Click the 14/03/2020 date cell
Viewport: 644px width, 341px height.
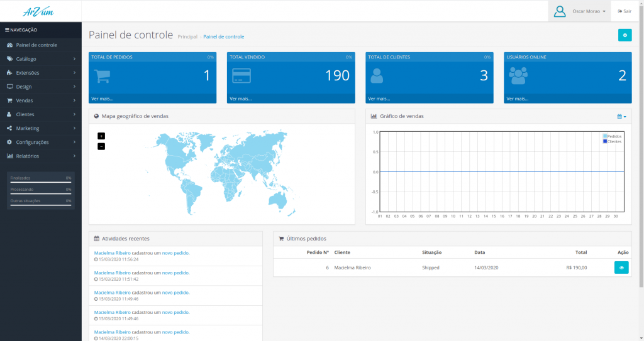click(486, 268)
